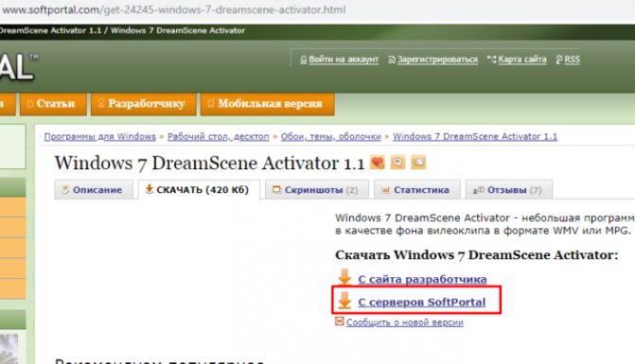This screenshot has width=635, height=364.
Task: Open the Отзывы (7) tab
Action: [x=509, y=190]
